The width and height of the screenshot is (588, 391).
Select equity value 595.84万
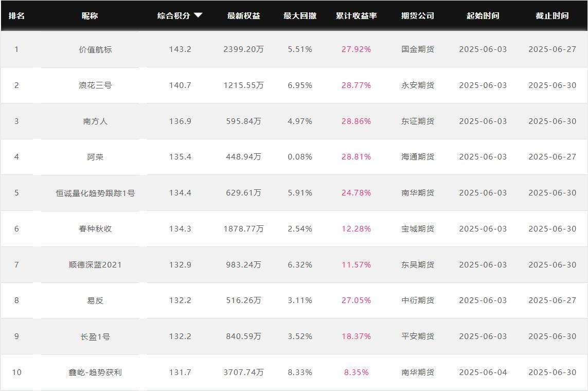244,121
